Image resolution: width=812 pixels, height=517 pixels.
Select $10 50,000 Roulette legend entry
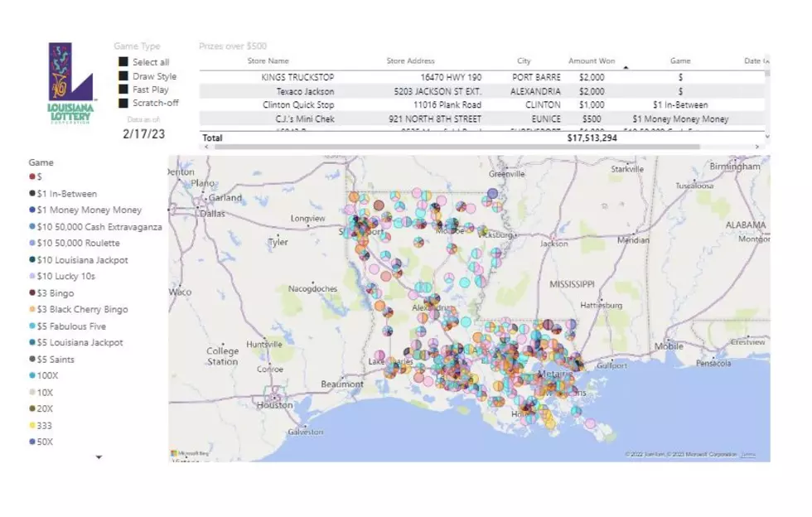tap(75, 243)
